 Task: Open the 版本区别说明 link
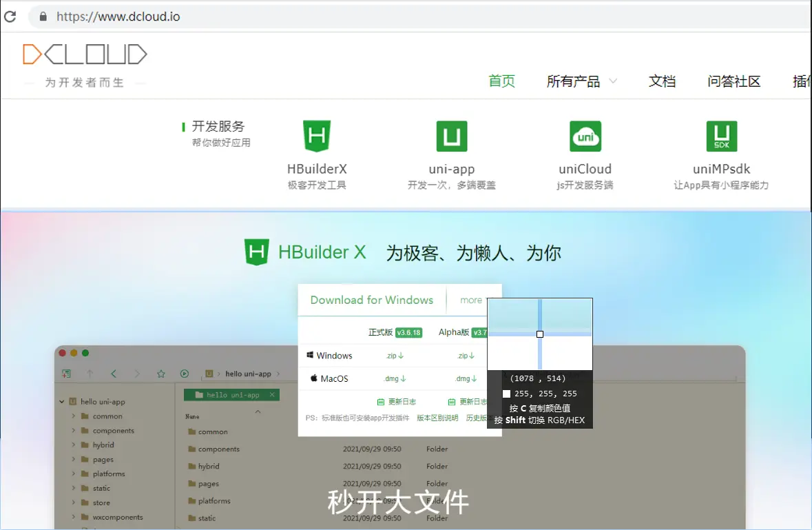coord(437,418)
